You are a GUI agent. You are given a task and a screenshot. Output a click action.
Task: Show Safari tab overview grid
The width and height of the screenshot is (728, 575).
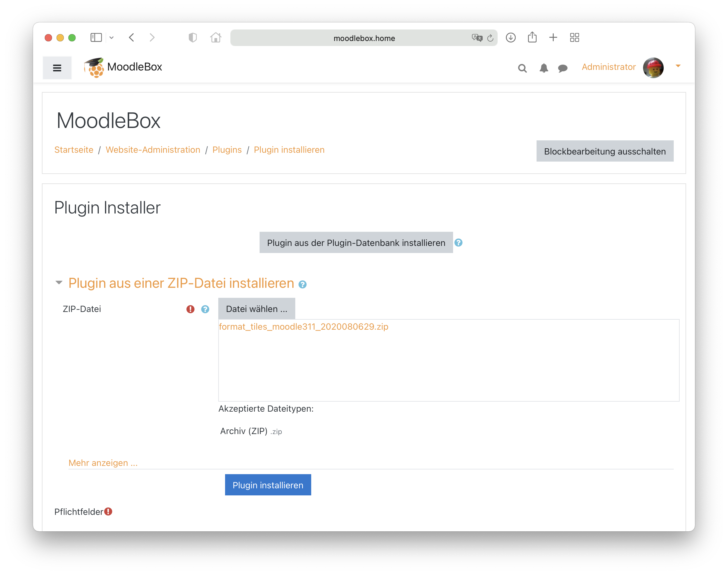click(574, 37)
